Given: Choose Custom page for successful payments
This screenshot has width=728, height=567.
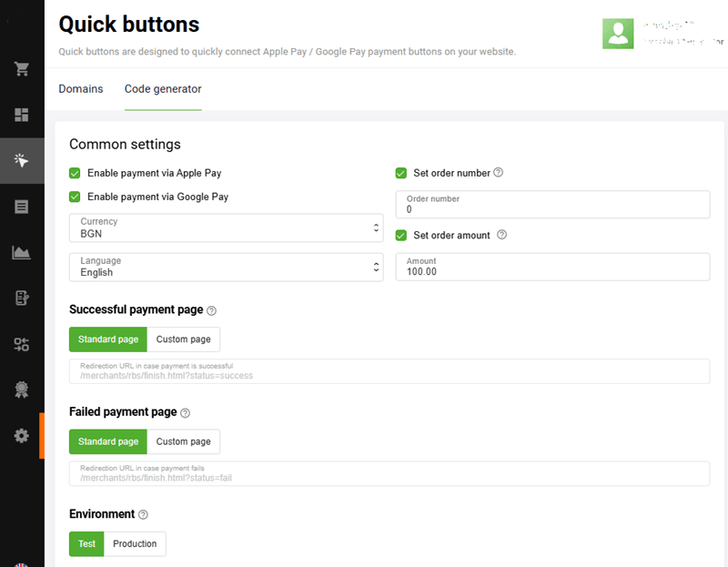Looking at the screenshot, I should (x=183, y=339).
